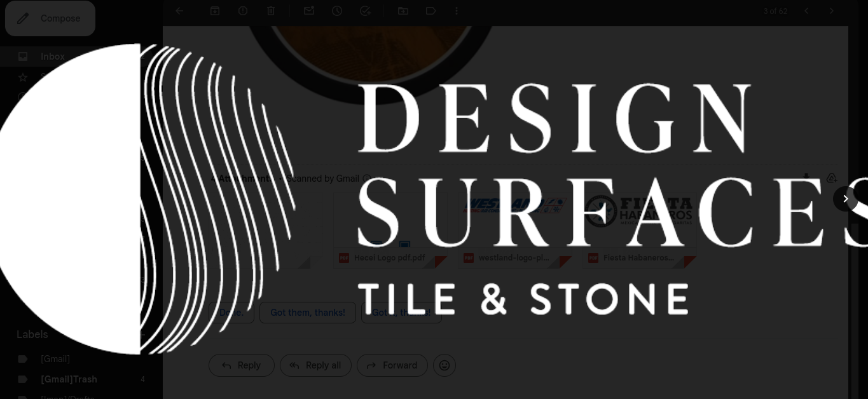The height and width of the screenshot is (399, 868).
Task: Select the 'Got them, thanks!' smart reply
Action: [x=308, y=313]
